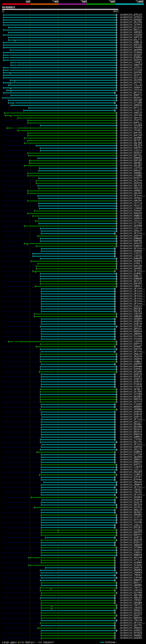Open hit UniRef100_B0M1B0

[131, 20]
